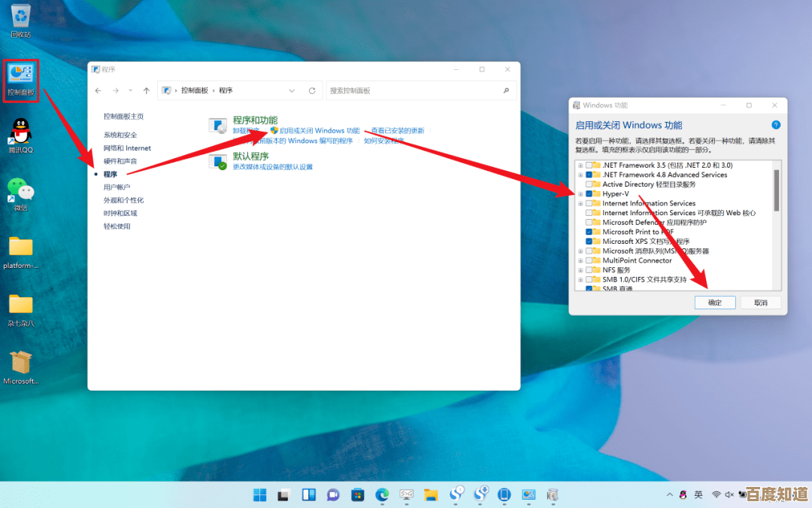Expand SMB 1.0/CIFS 文件共享支持
The height and width of the screenshot is (508, 812).
tap(582, 279)
